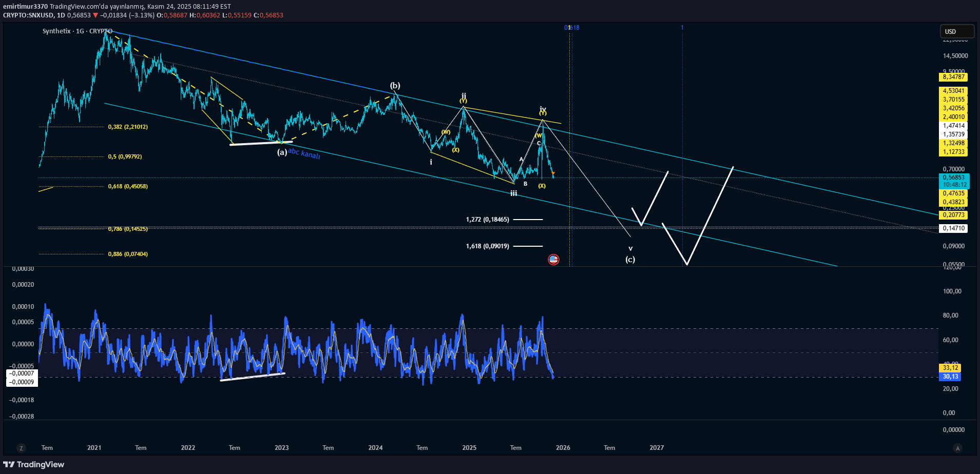Screen dimensions: 980x474
Task: Click the "Z" logarithmic scale icon
Action: pyautogui.click(x=21, y=448)
